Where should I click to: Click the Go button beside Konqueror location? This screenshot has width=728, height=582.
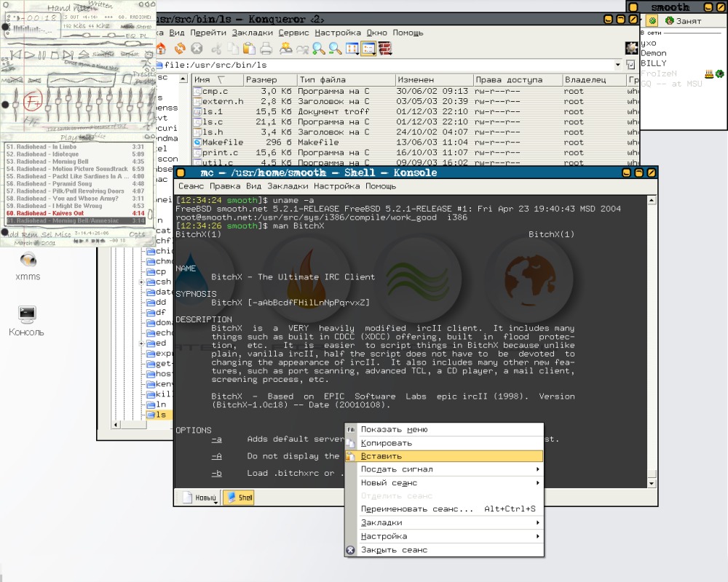[630, 65]
